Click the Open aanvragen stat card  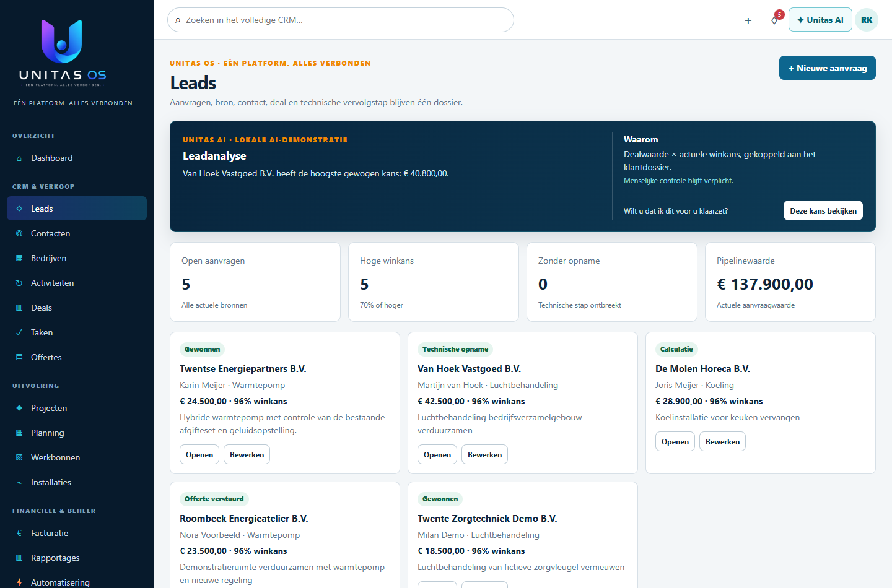click(x=255, y=282)
